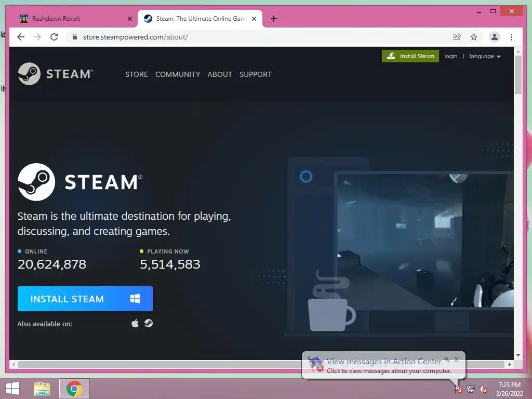Click the address bar URL
The width and height of the screenshot is (532, 399).
coord(136,37)
